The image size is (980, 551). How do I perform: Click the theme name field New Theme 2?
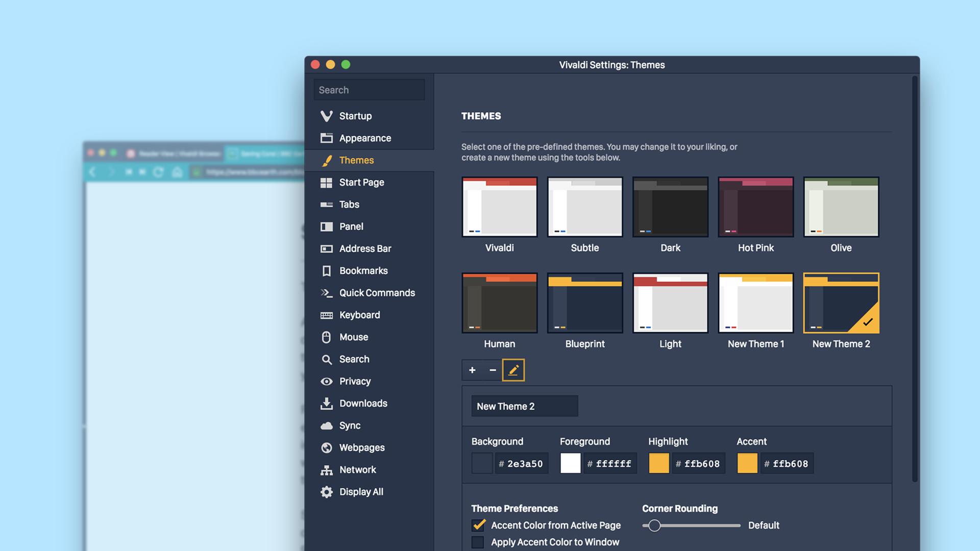525,406
